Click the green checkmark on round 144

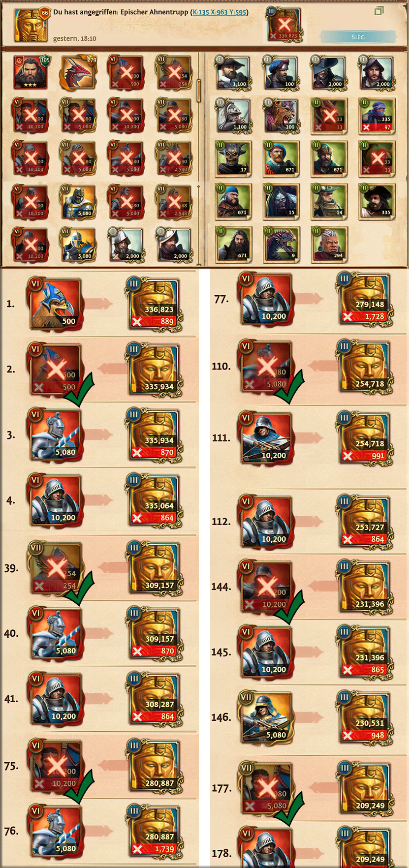[290, 606]
